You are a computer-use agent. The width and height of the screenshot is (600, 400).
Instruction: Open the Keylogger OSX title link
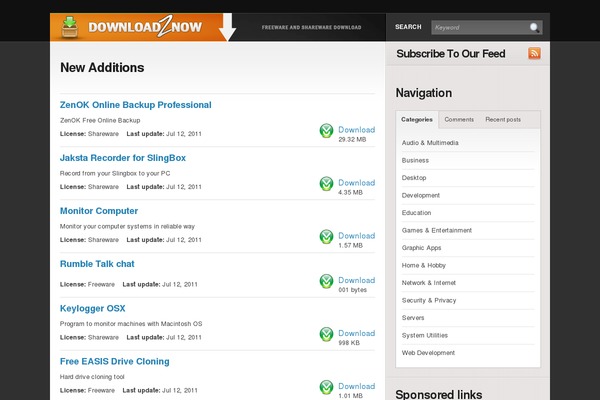pos(93,309)
